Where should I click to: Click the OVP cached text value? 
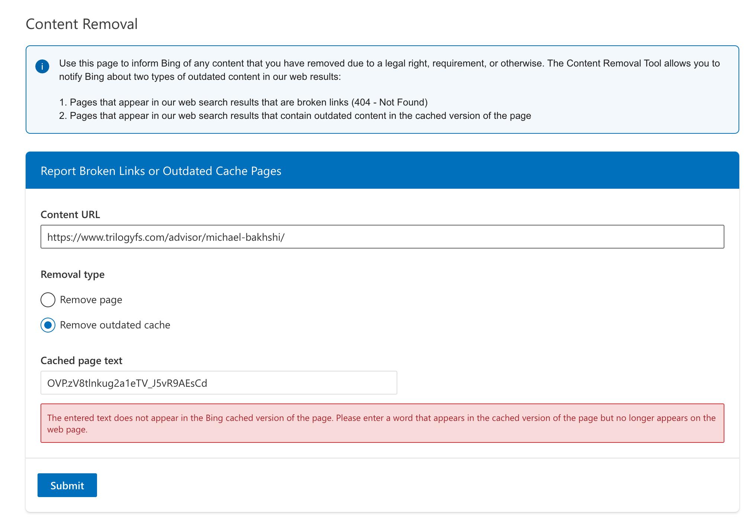click(x=127, y=383)
